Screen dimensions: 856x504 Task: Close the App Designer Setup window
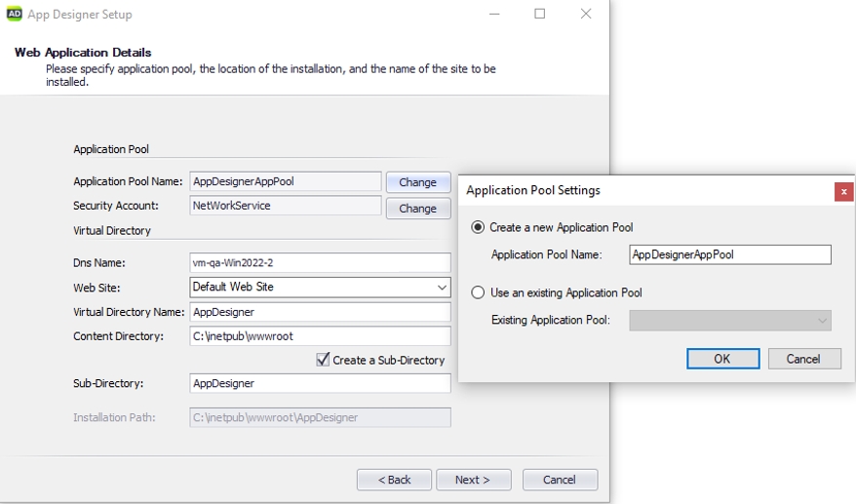click(586, 14)
